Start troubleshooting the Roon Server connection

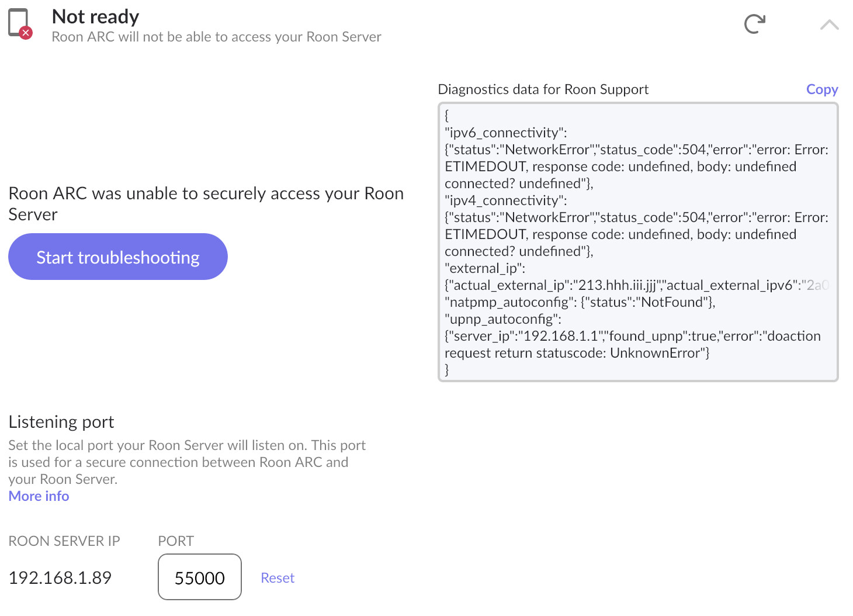117,256
